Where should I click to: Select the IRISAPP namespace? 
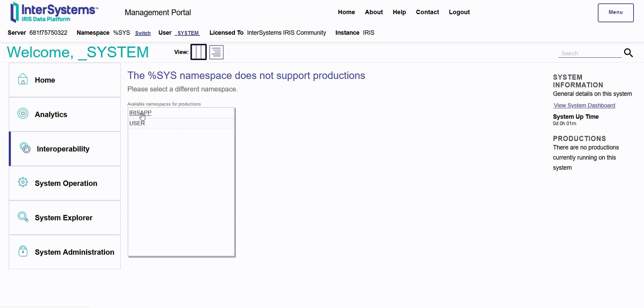click(x=140, y=113)
